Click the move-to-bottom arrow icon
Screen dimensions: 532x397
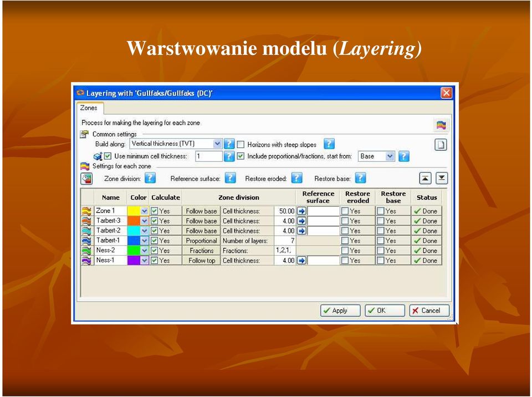(x=442, y=178)
